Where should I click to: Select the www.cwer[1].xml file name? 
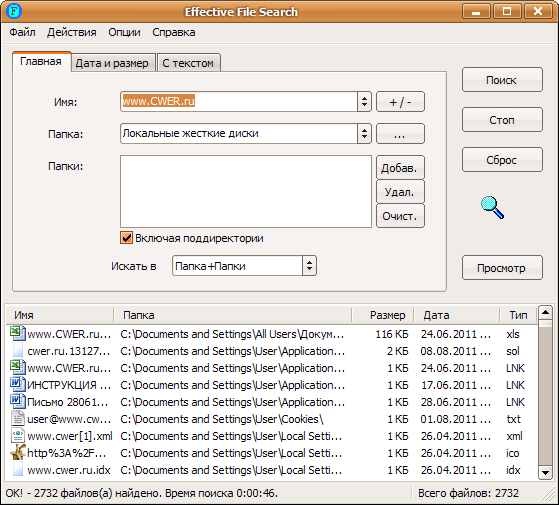[x=70, y=436]
